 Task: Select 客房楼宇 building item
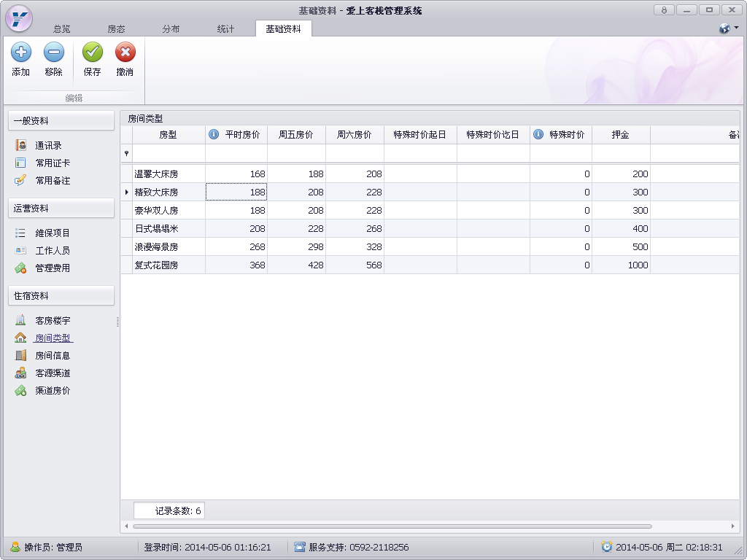point(53,321)
